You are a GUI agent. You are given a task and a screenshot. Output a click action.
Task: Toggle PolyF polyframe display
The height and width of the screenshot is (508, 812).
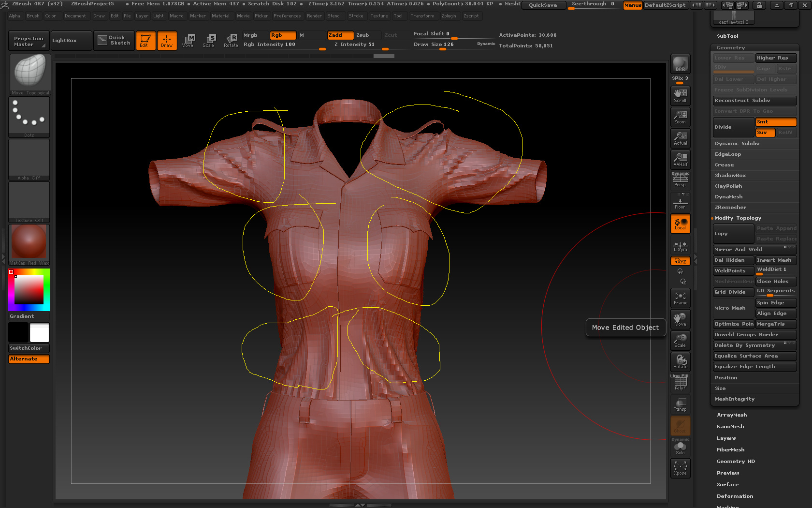680,383
